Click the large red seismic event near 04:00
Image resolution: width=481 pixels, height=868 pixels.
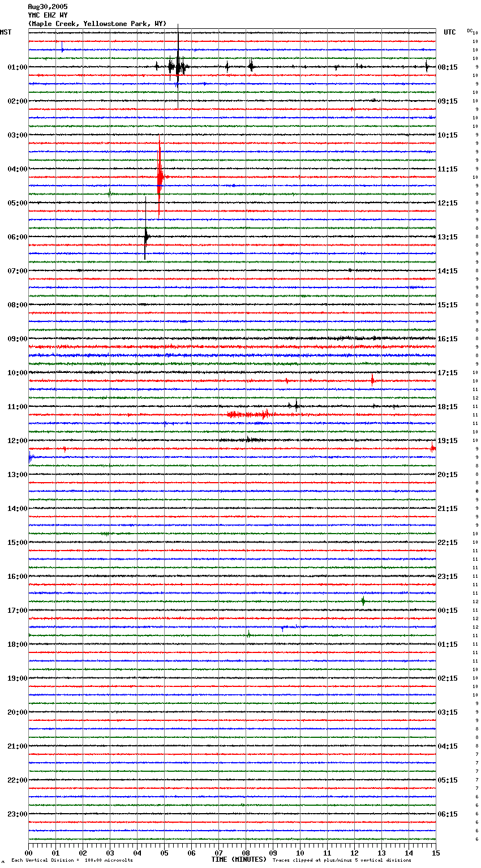click(160, 177)
